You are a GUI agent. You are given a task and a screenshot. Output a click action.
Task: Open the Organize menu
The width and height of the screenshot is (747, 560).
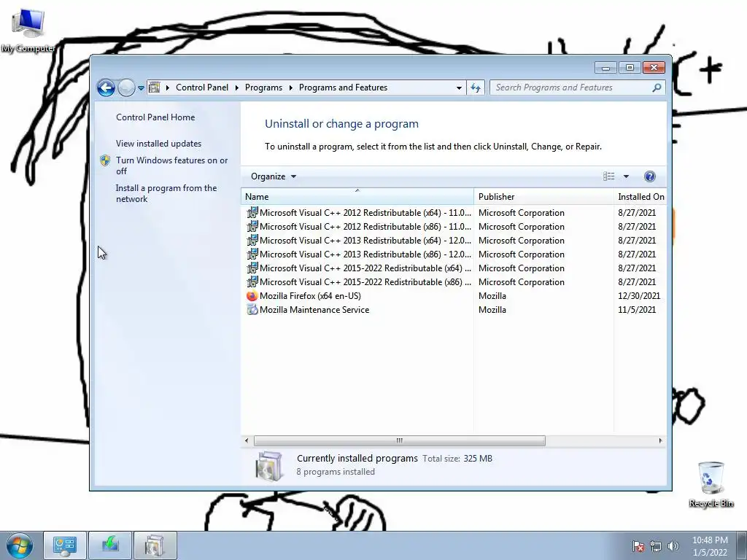[273, 176]
